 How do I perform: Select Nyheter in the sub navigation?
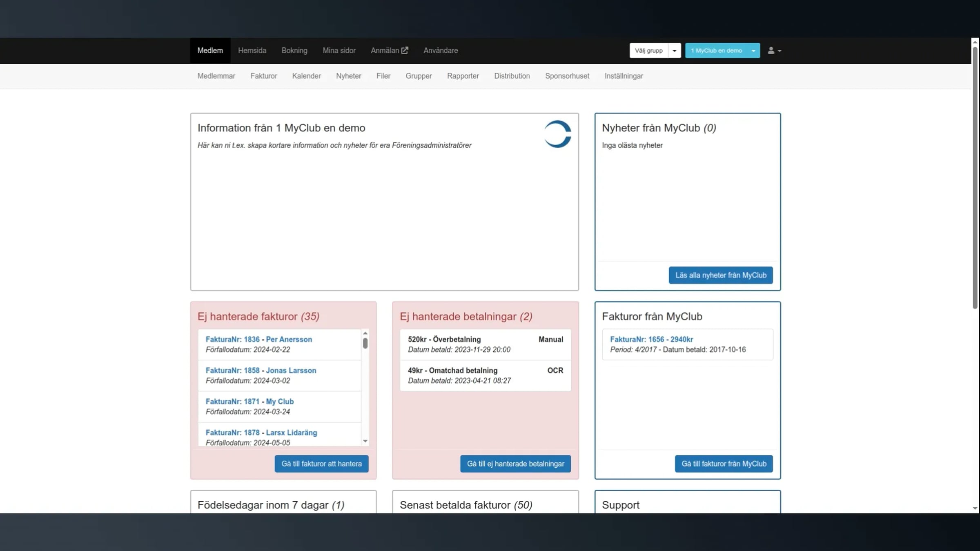pyautogui.click(x=349, y=76)
